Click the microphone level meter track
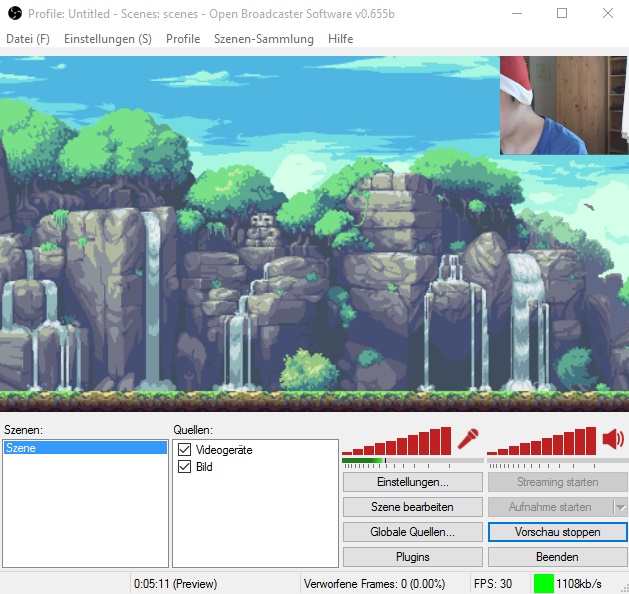629x594 pixels. click(x=413, y=460)
